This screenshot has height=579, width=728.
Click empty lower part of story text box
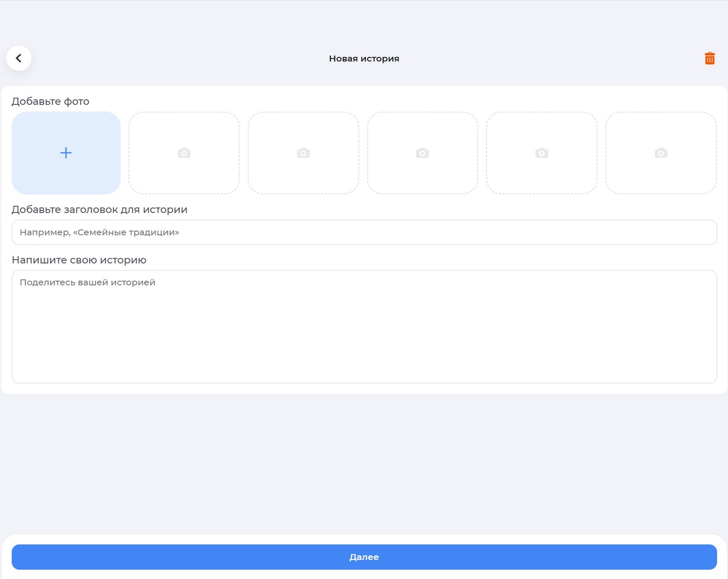364,364
